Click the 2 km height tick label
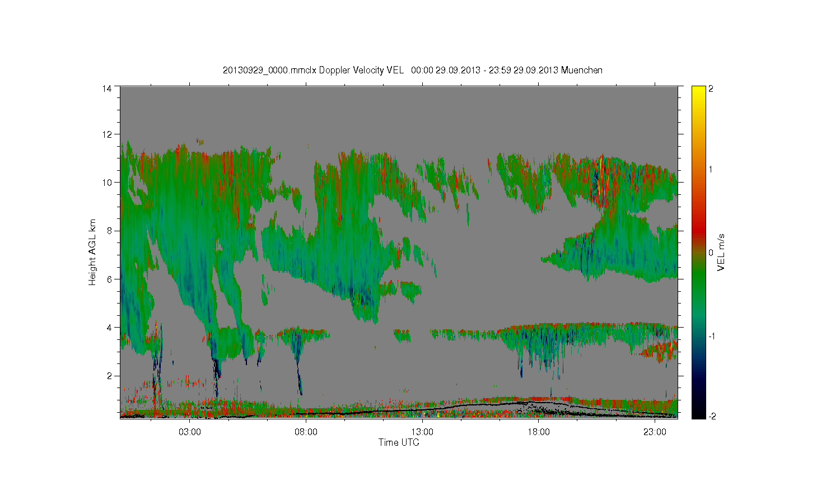The image size is (840, 504). coord(109,376)
